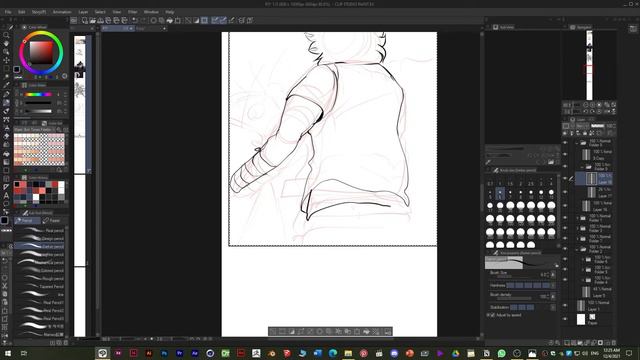Click the Navigator preview thumbnail
This screenshot has height=360, width=640.
pos(589,65)
